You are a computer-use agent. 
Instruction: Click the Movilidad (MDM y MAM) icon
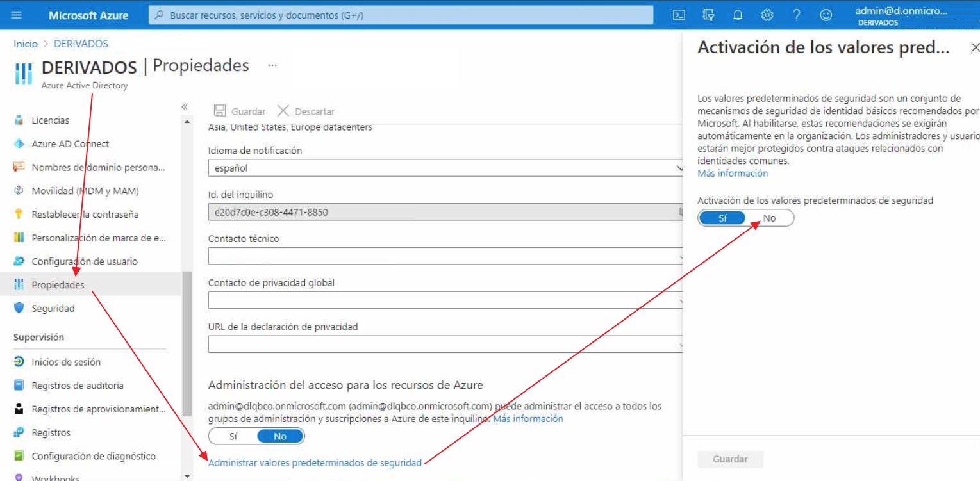coord(19,191)
